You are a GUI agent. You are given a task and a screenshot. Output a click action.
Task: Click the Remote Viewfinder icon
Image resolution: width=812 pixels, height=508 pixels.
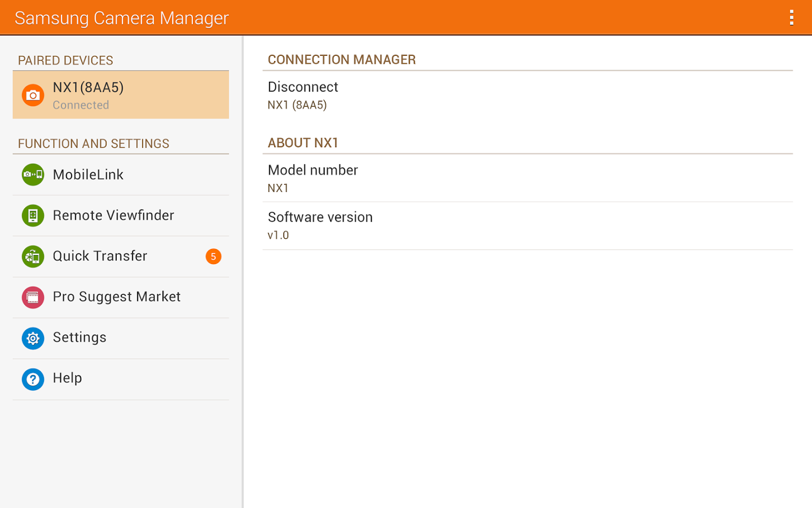33,216
